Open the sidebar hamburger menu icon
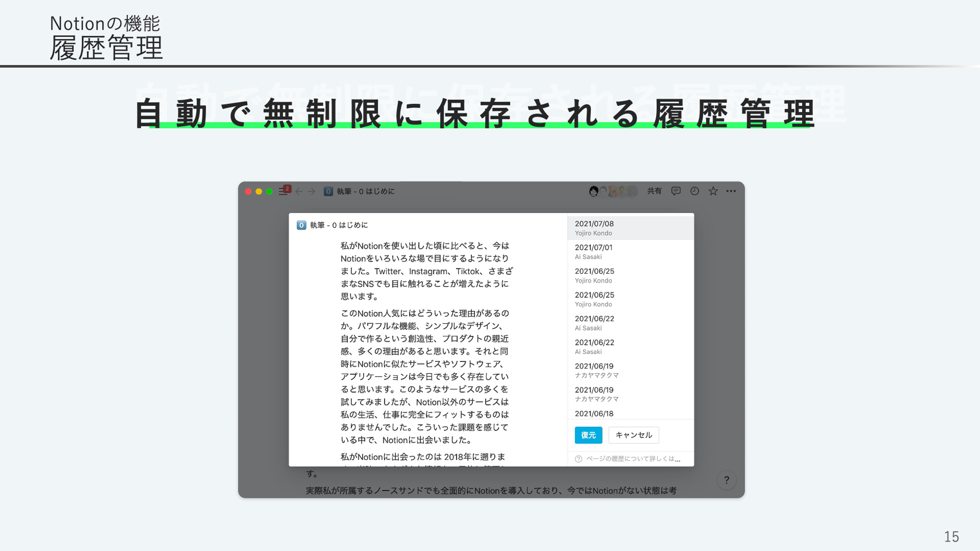Screen dimensions: 980x551 283,192
